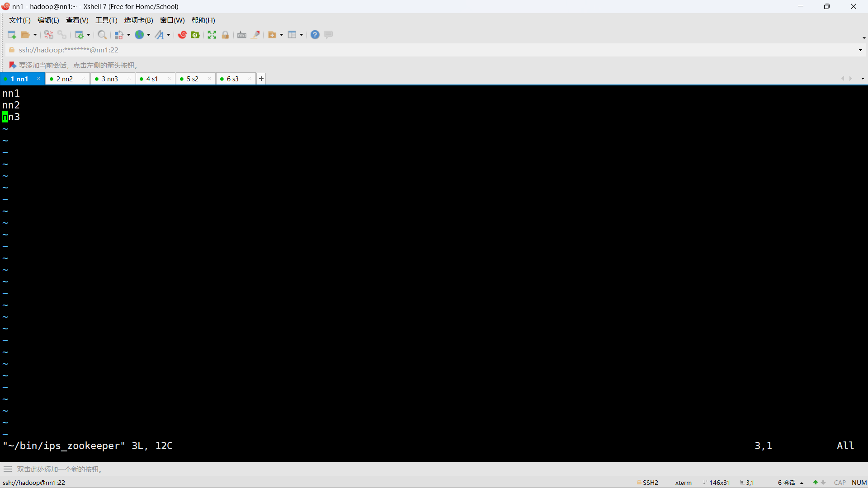The width and height of the screenshot is (868, 488).
Task: Expand the address bar dropdown
Action: [x=860, y=50]
